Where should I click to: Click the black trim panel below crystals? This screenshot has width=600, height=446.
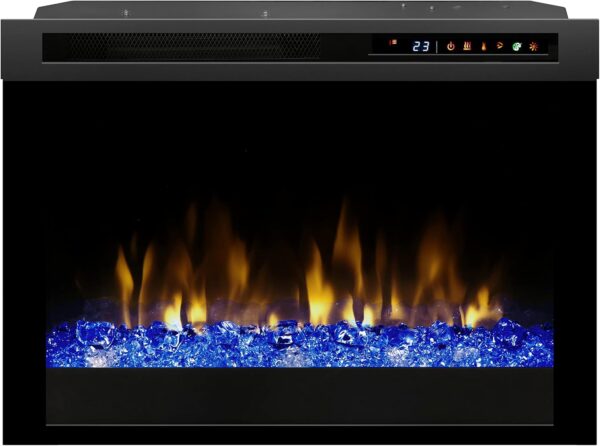pyautogui.click(x=300, y=395)
